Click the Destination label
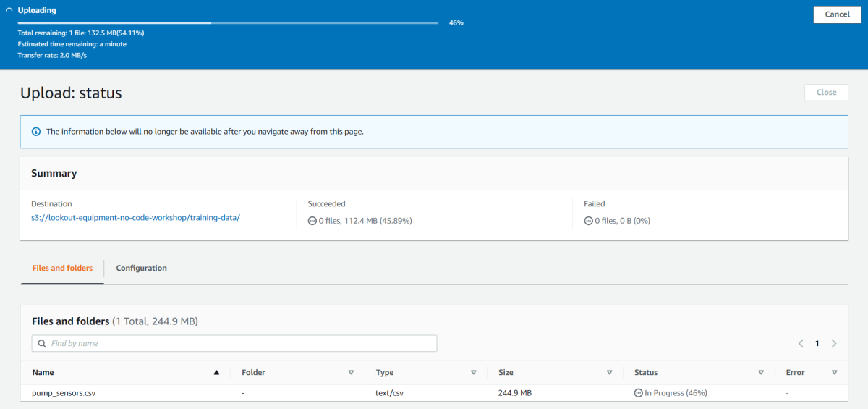 coord(51,204)
